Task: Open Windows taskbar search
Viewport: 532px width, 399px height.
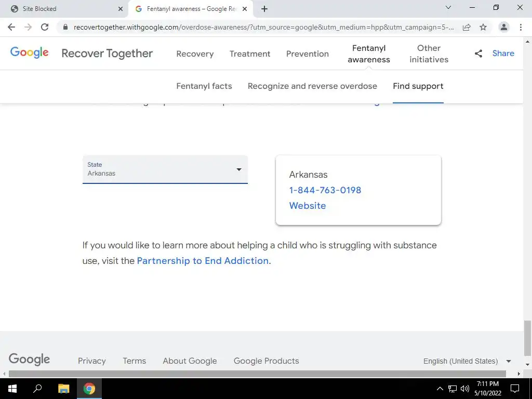Action: [x=37, y=389]
